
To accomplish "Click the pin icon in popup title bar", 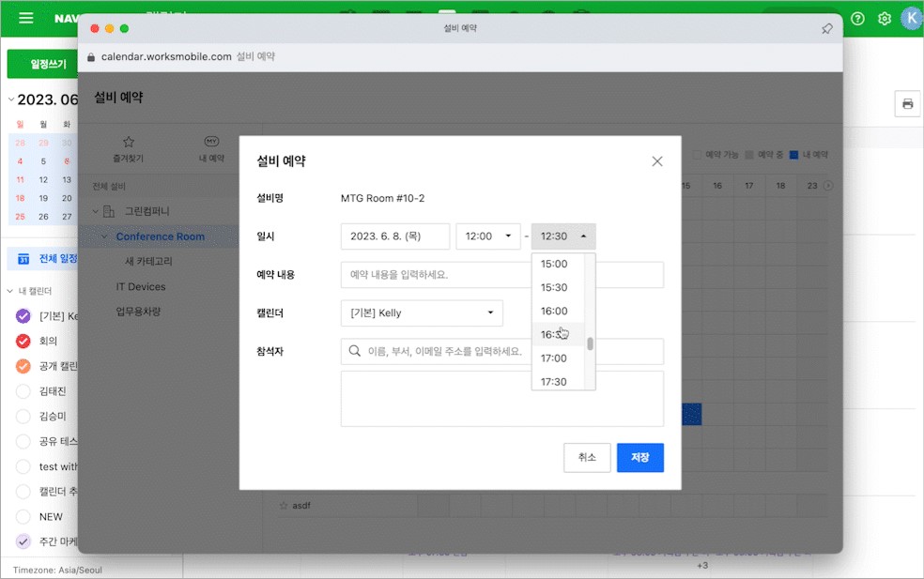I will click(x=826, y=28).
